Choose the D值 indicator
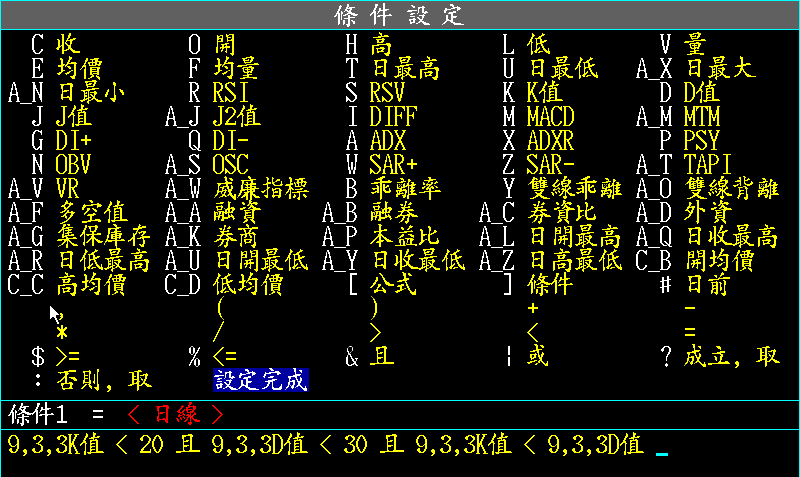 coord(702,92)
